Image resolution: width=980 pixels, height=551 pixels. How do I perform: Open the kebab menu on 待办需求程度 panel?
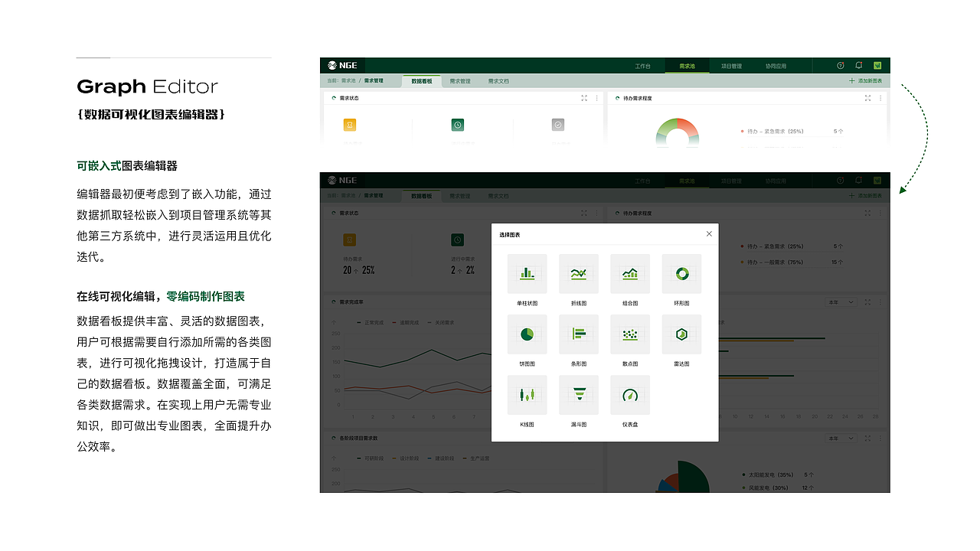click(881, 213)
